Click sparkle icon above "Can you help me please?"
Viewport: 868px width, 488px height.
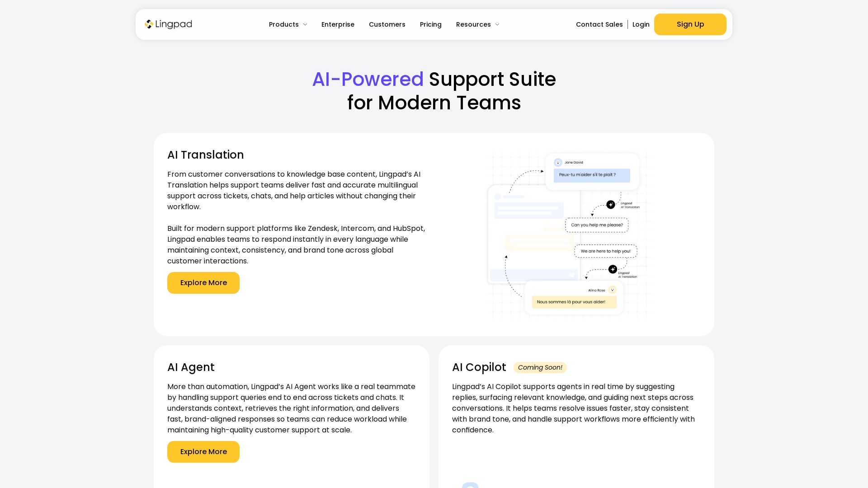point(611,205)
